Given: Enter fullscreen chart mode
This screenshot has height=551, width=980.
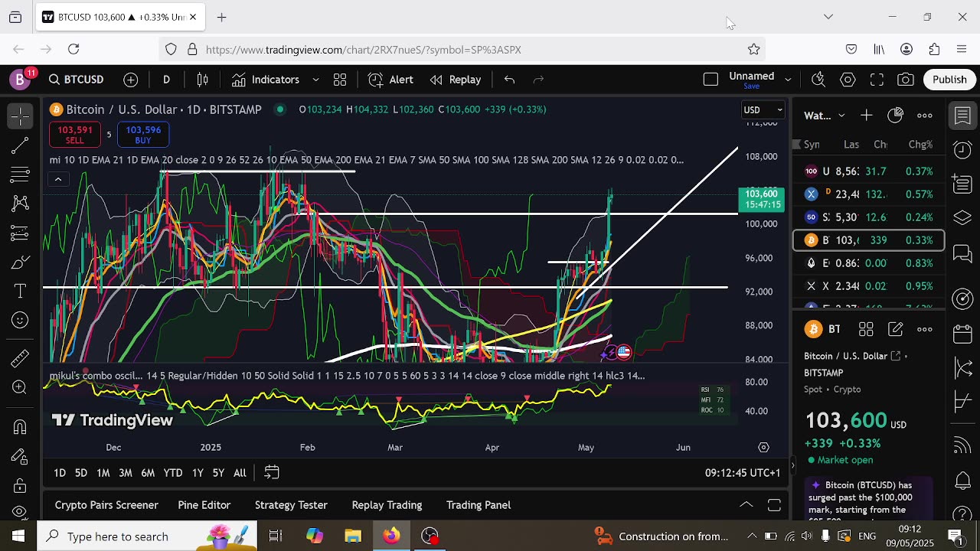Looking at the screenshot, I should [x=877, y=80].
